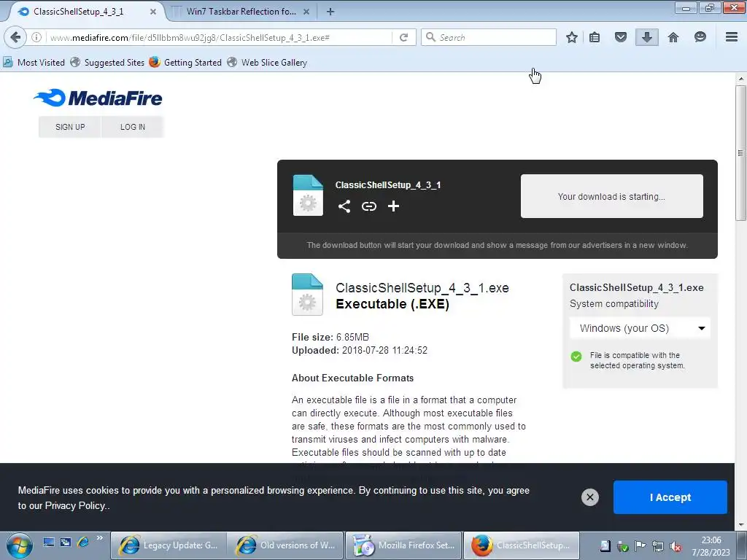Click the ClassicShellSetup Firefox taskbar button

pyautogui.click(x=521, y=545)
